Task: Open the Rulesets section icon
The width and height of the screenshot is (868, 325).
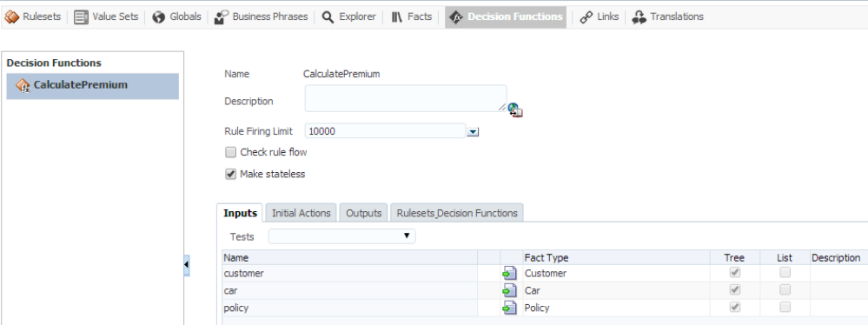Action: [11, 17]
